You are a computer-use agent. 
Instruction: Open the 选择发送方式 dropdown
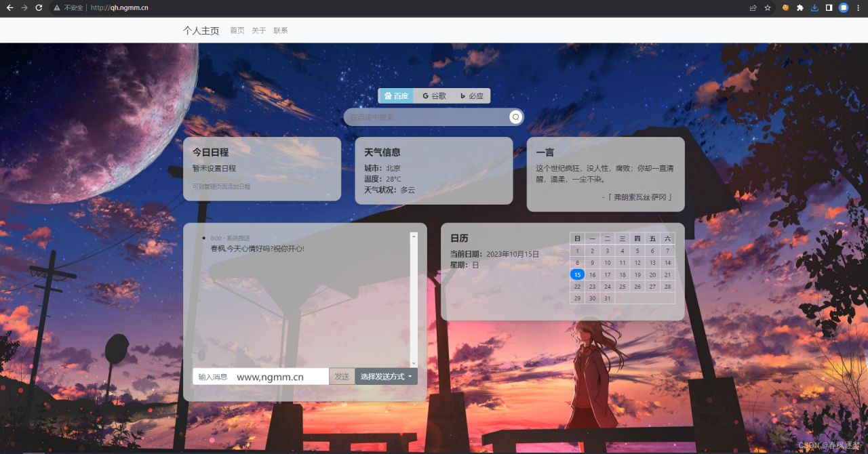tap(387, 377)
